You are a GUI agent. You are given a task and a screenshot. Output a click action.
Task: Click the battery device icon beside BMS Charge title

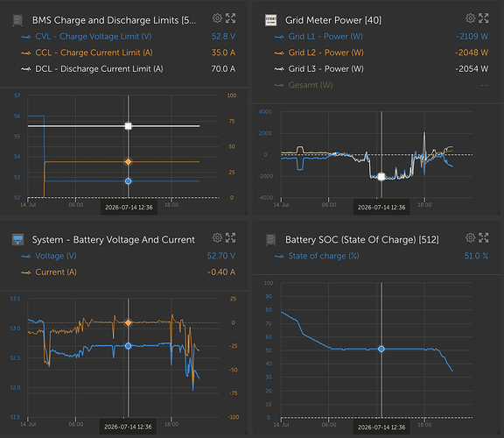[x=17, y=20]
